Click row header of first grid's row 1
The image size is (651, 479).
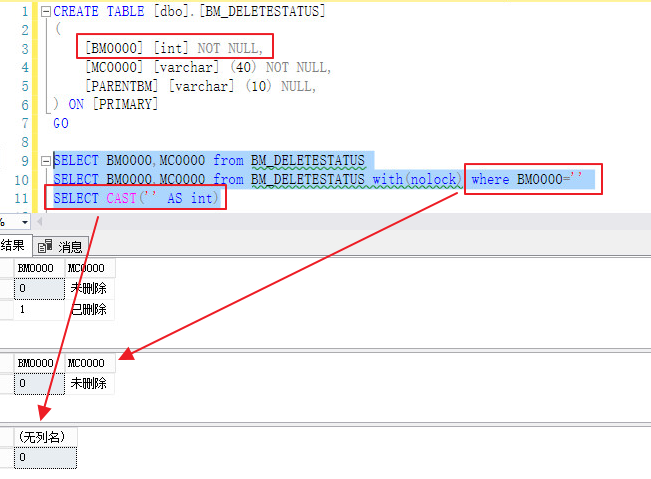(7, 288)
